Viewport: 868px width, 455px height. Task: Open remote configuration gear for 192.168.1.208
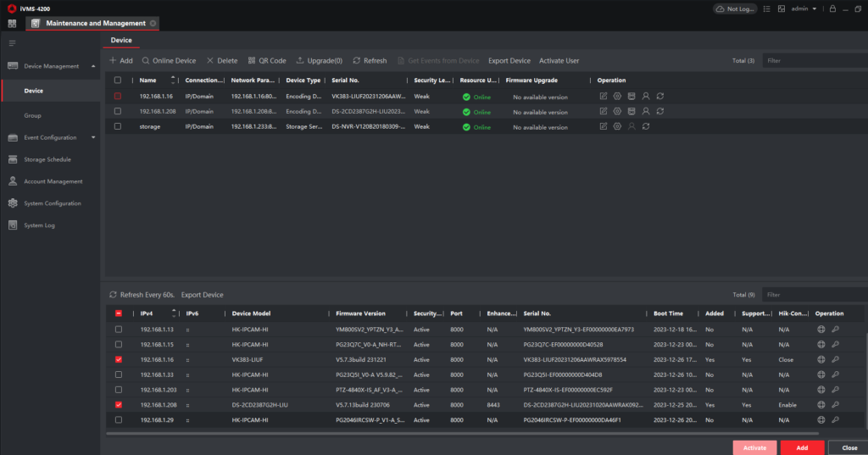(x=617, y=111)
